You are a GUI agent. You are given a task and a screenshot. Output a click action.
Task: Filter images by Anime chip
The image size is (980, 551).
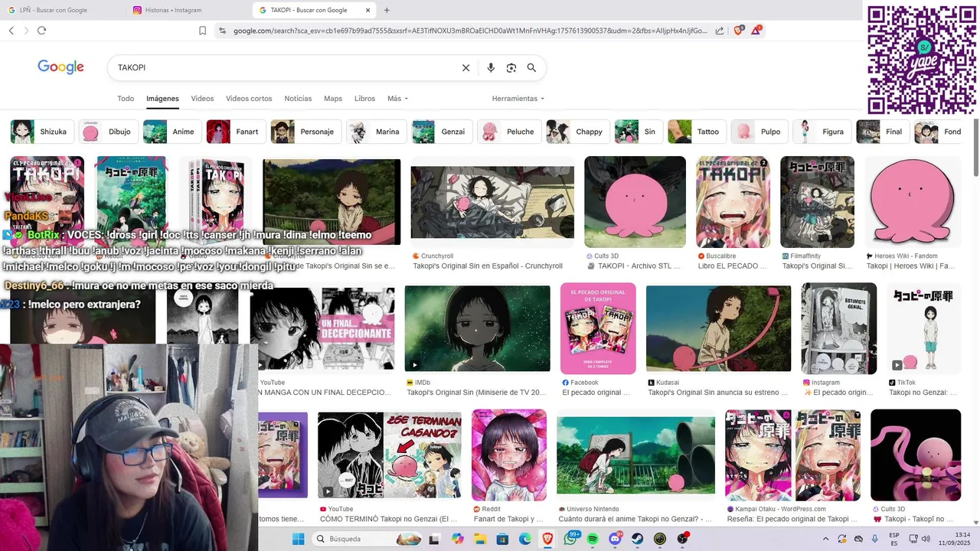(x=172, y=132)
